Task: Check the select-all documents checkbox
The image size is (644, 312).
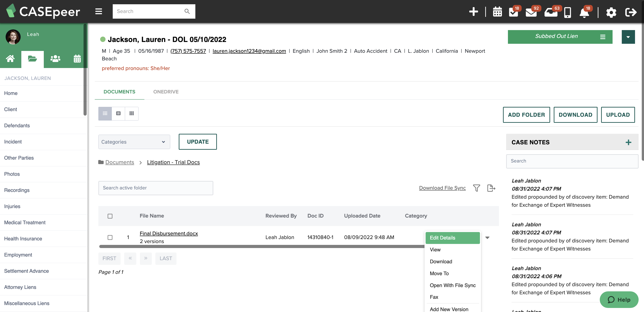Action: point(110,216)
